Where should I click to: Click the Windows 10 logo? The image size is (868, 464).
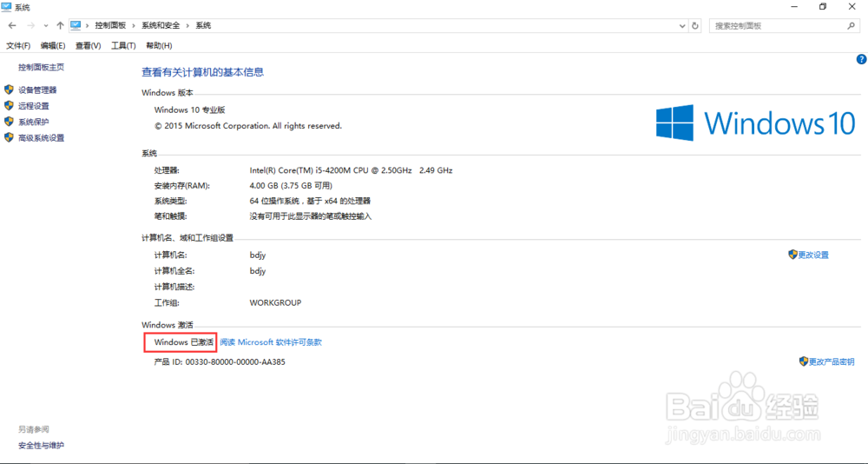pyautogui.click(x=756, y=123)
